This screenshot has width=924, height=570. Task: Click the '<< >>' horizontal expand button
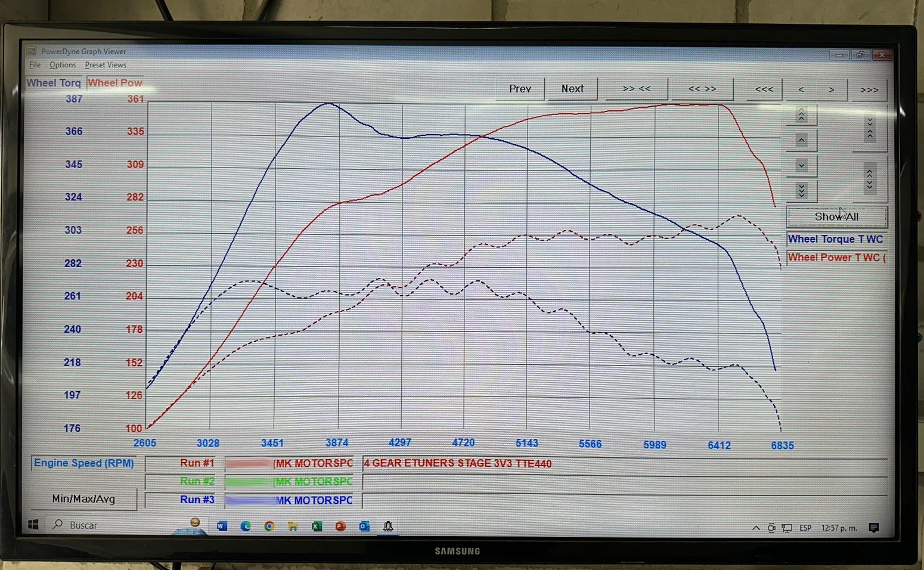pyautogui.click(x=702, y=89)
